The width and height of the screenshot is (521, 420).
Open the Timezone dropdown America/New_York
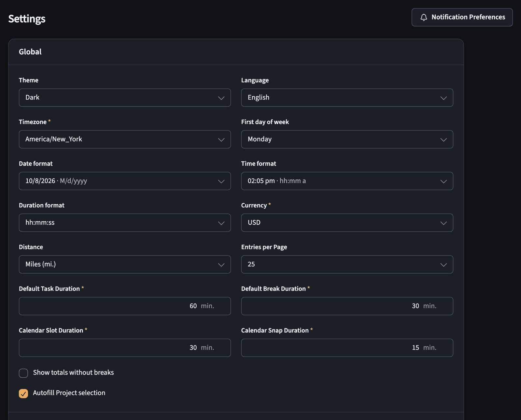click(125, 139)
